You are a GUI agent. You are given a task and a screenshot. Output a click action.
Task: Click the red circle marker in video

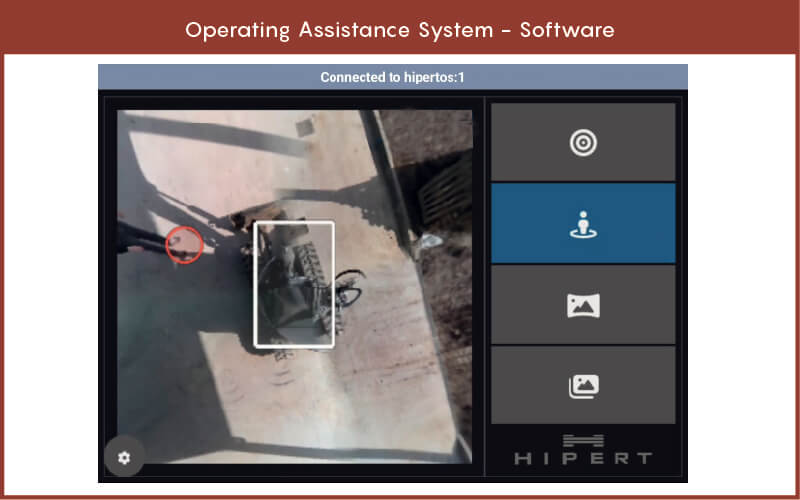pos(184,245)
